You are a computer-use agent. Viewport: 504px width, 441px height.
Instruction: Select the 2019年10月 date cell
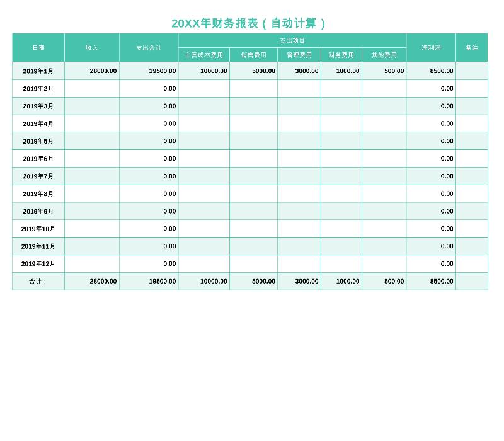click(x=38, y=229)
